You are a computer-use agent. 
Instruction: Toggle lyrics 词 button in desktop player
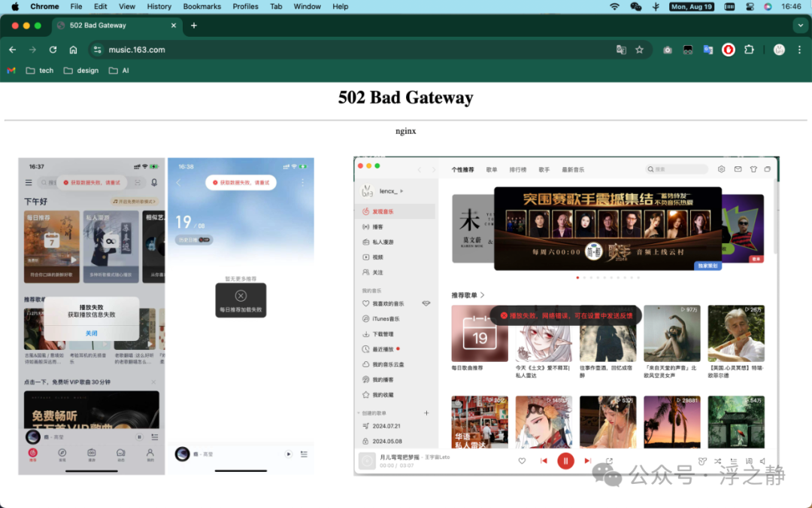tap(749, 461)
